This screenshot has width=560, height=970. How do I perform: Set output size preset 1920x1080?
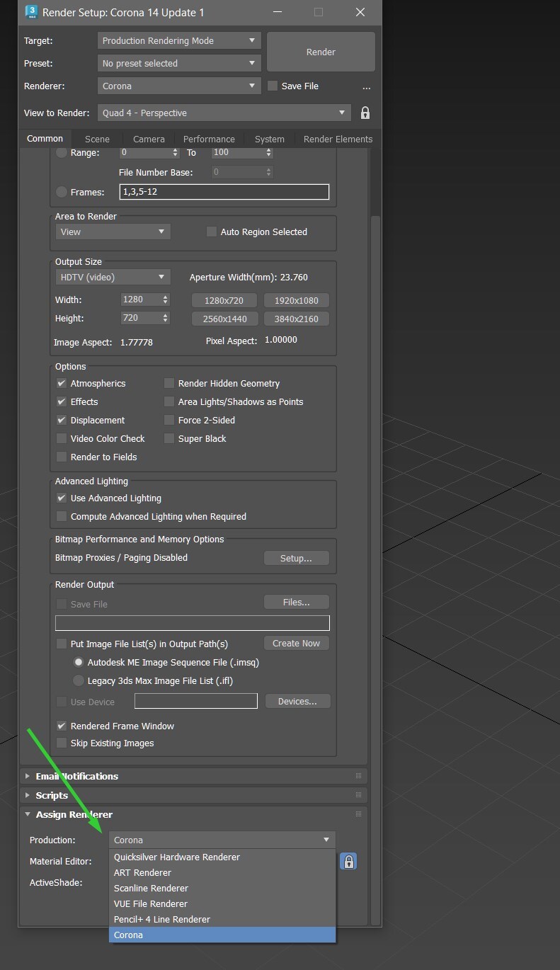[x=296, y=300]
